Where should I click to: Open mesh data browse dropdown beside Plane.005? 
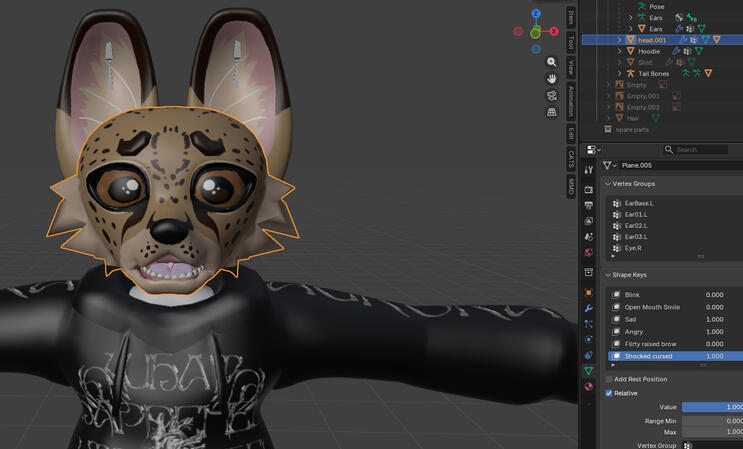(x=609, y=165)
